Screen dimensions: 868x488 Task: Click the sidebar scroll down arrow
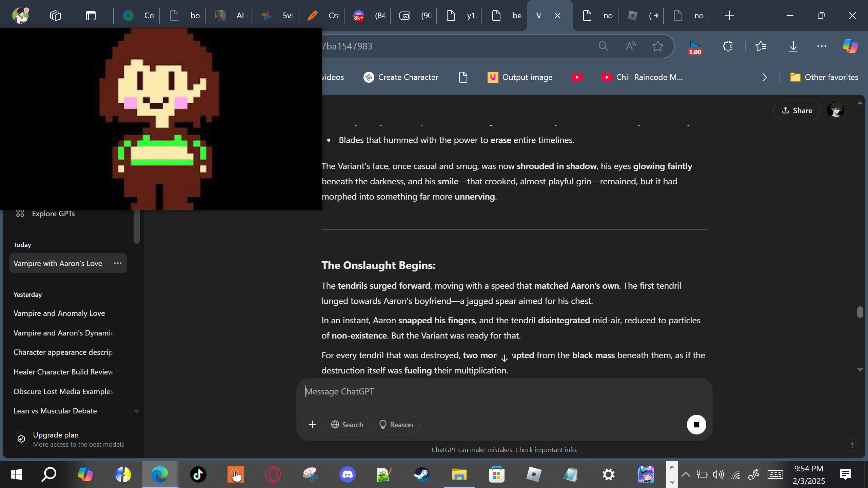point(137,411)
